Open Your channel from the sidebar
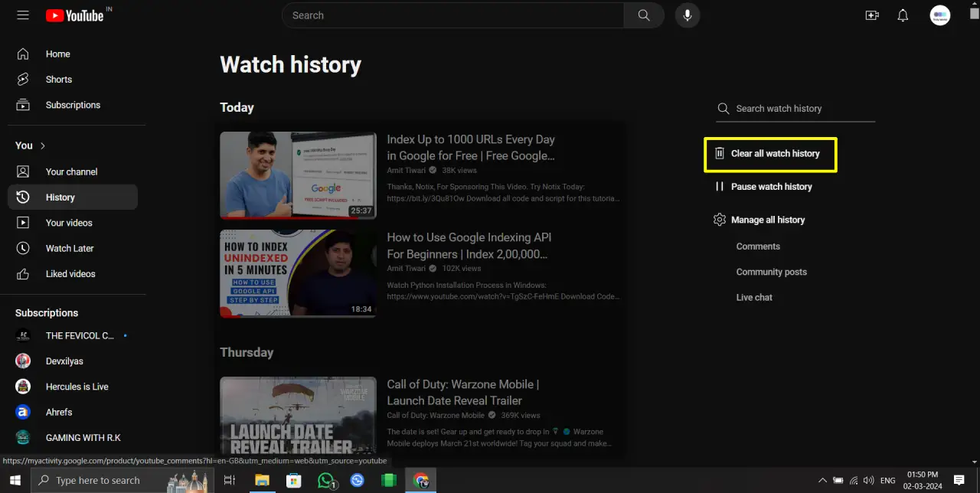Viewport: 980px width, 493px height. 70,171
